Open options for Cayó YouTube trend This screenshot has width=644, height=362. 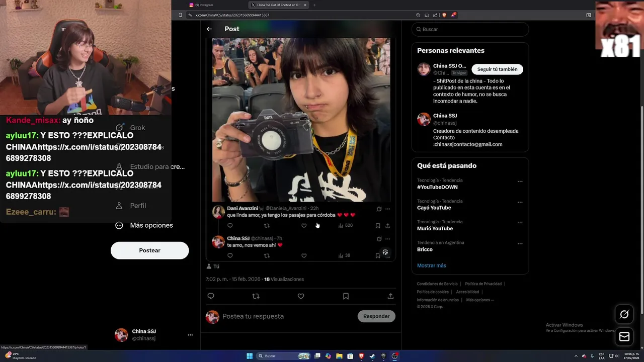tap(520, 202)
